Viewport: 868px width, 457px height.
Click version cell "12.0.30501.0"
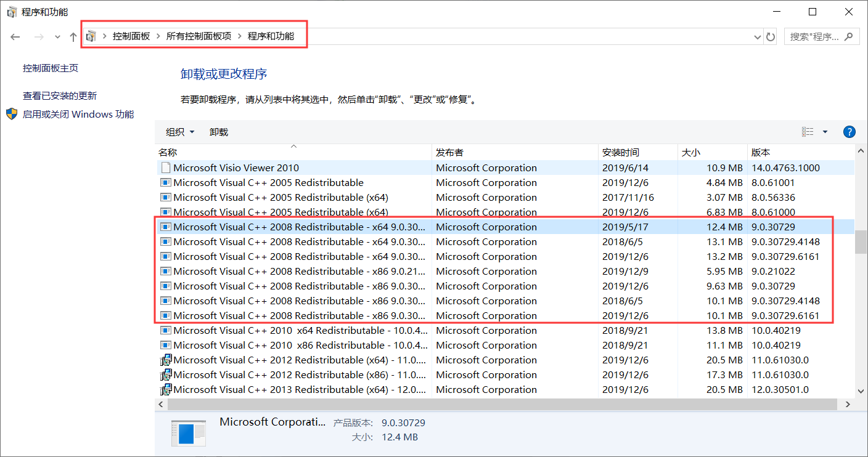(x=780, y=389)
